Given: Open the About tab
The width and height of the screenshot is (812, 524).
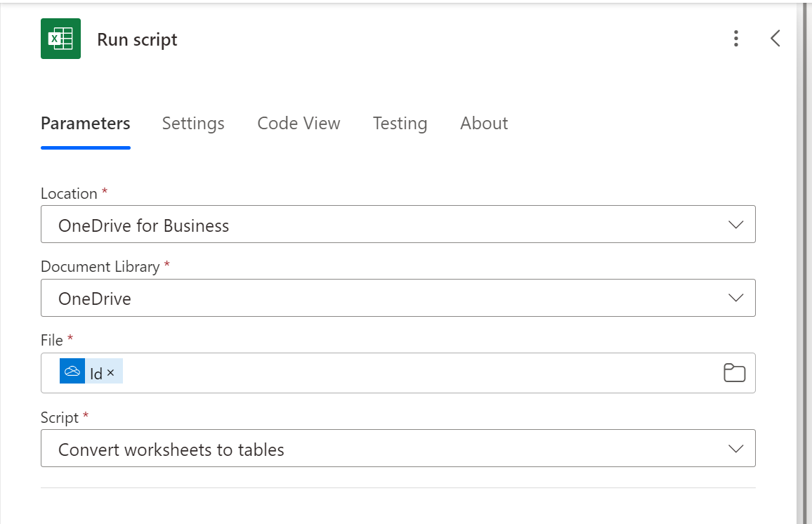Looking at the screenshot, I should coord(484,124).
